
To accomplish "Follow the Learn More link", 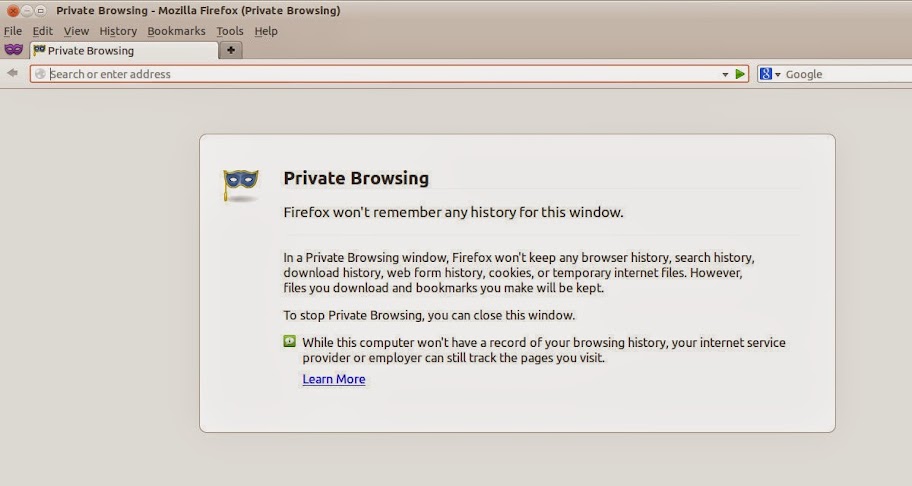I will click(334, 379).
